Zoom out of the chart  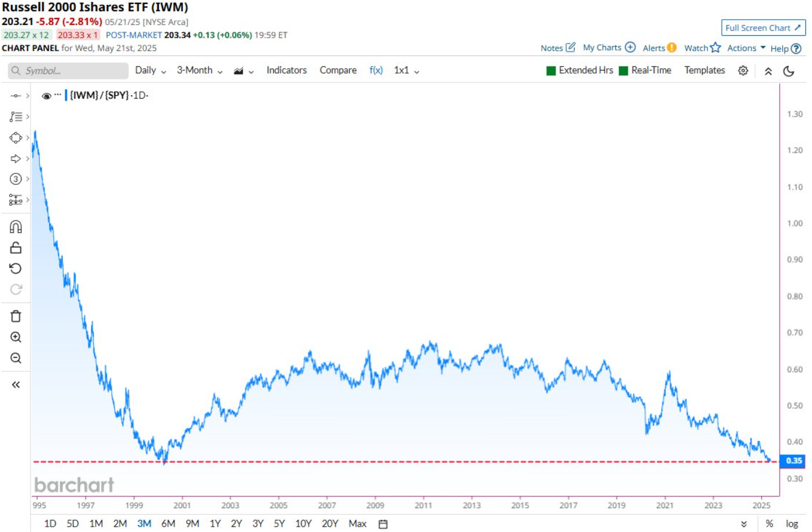pyautogui.click(x=16, y=358)
